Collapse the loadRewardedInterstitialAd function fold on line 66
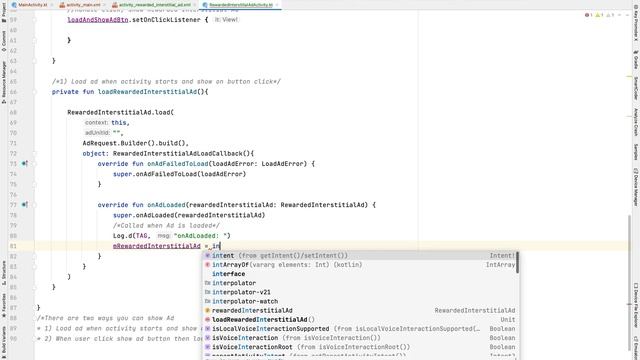Image resolution: width=640 pixels, height=360 pixels. (x=35, y=92)
